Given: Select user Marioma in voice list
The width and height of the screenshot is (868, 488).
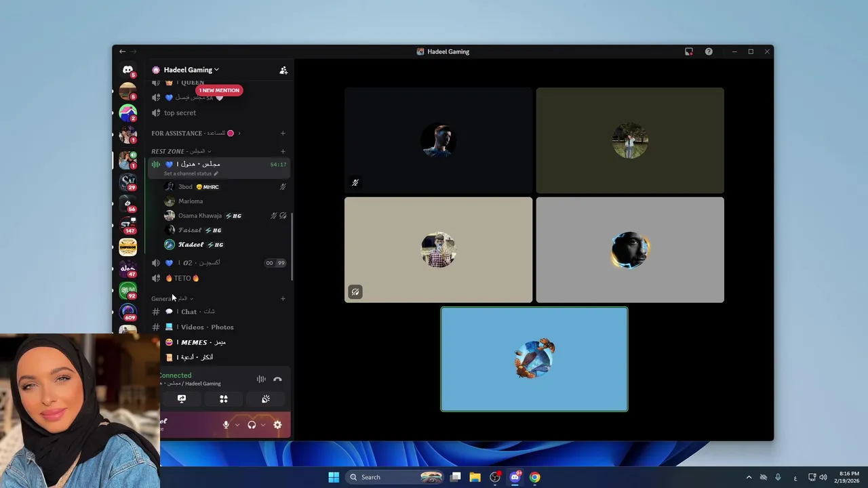Looking at the screenshot, I should click(x=226, y=201).
